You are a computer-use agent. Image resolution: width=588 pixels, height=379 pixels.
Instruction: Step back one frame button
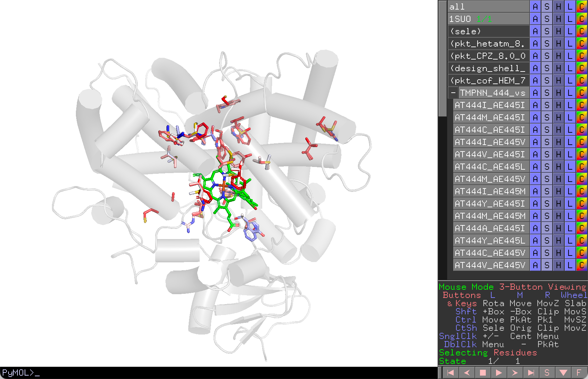[467, 373]
